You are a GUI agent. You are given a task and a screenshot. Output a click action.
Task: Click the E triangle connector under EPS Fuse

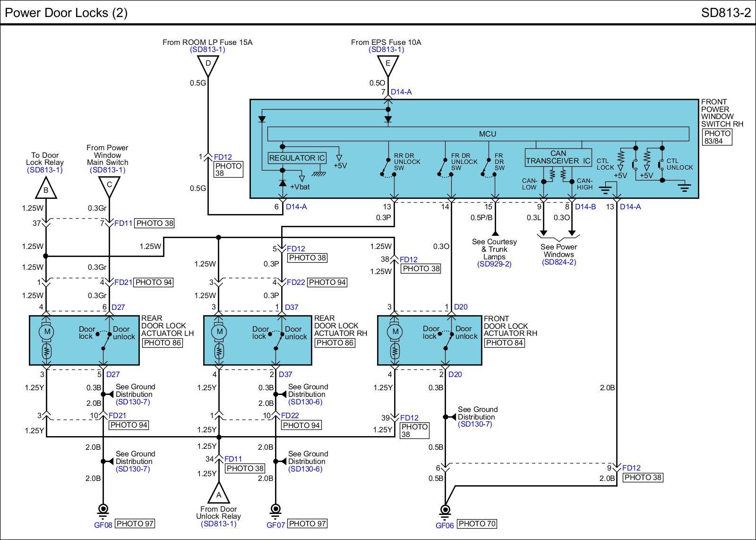coord(388,65)
